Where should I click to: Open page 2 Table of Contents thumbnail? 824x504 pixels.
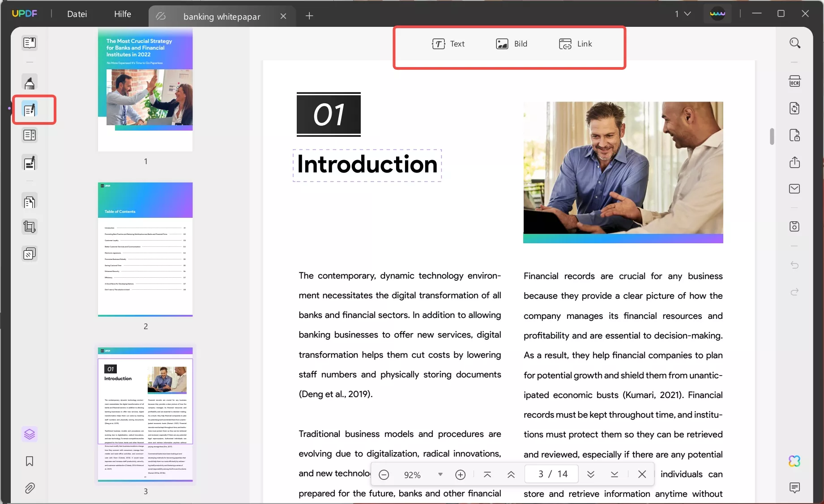(x=145, y=249)
